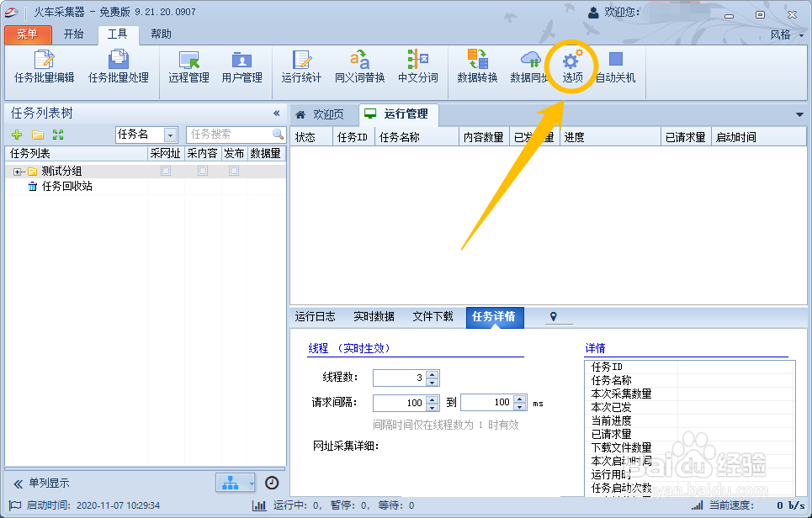Create new group with folder icon
This screenshot has height=518, width=812.
tap(38, 135)
